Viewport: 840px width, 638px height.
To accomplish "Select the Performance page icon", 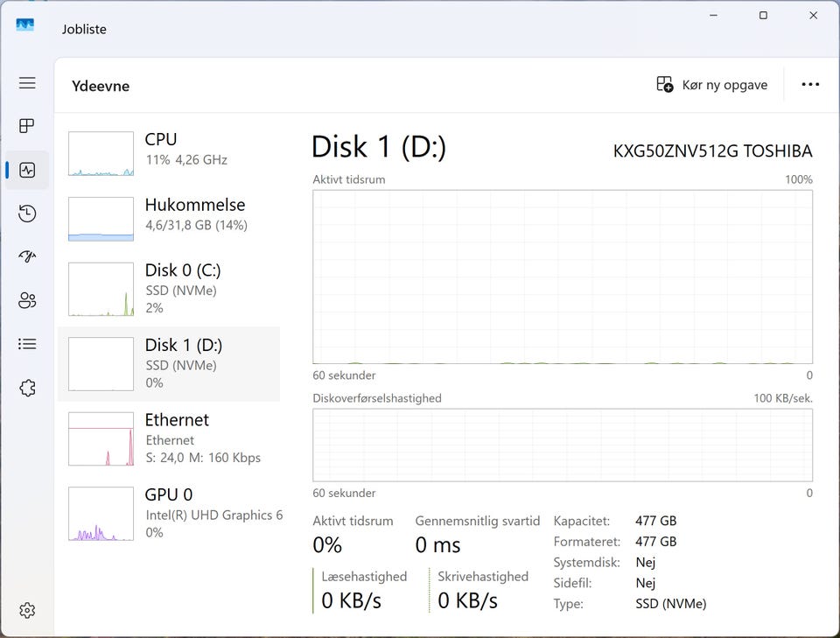I will [x=27, y=170].
